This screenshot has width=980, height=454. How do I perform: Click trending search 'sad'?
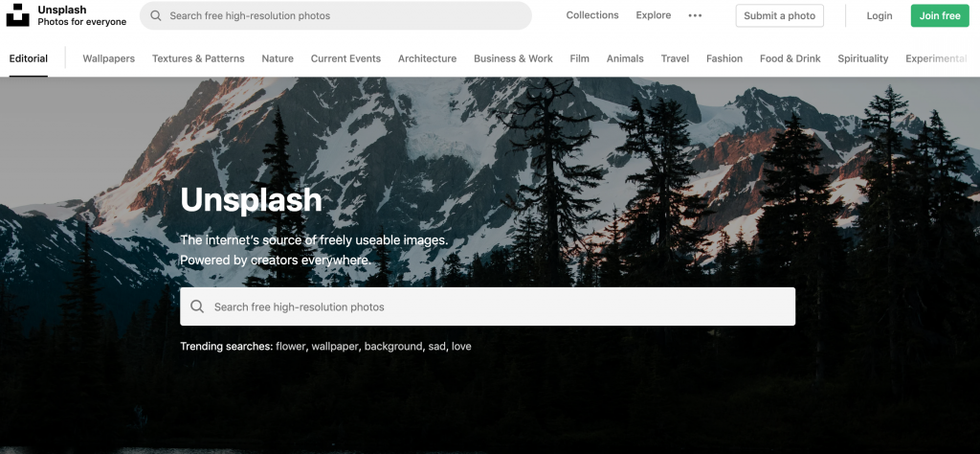(436, 346)
